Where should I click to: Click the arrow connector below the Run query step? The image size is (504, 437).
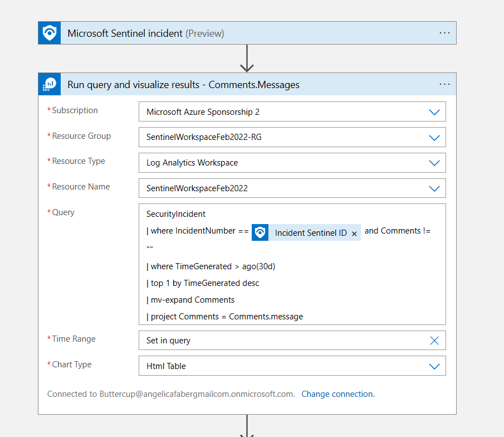[x=247, y=427]
